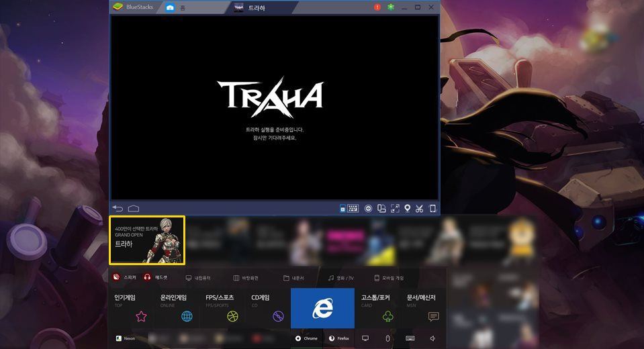
Task: Click the basketball icon under FPS/스포츠
Action: [232, 316]
